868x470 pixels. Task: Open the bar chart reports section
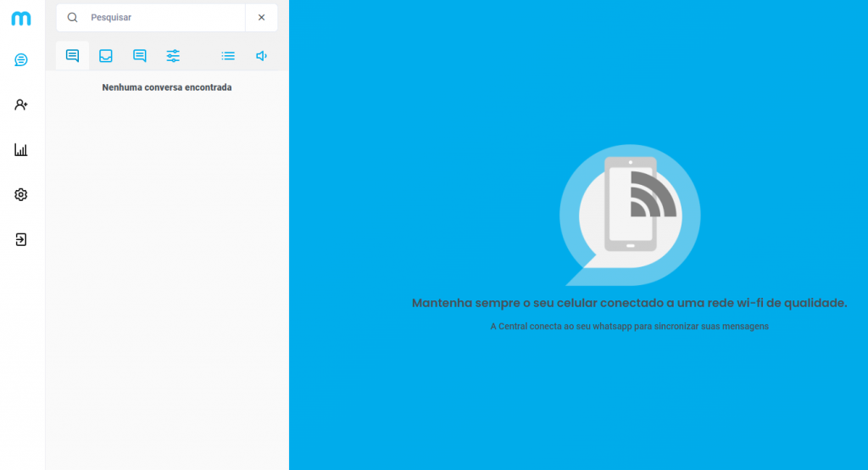[x=21, y=150]
